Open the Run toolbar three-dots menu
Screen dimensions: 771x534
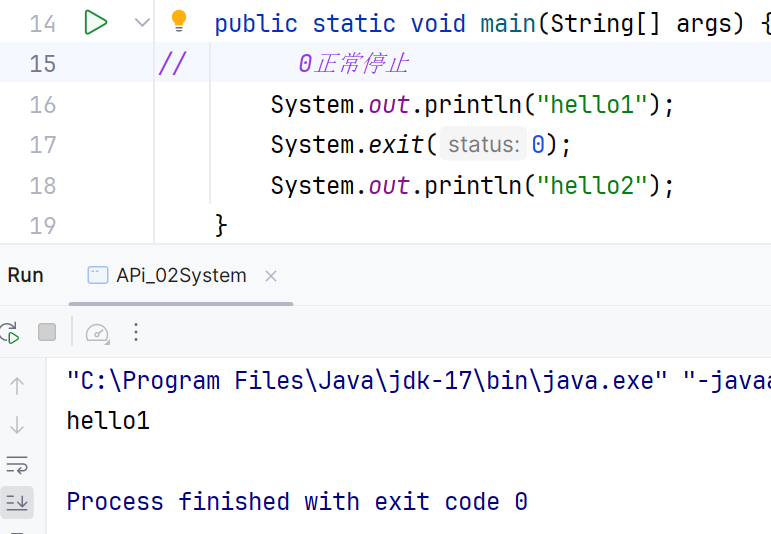click(136, 332)
